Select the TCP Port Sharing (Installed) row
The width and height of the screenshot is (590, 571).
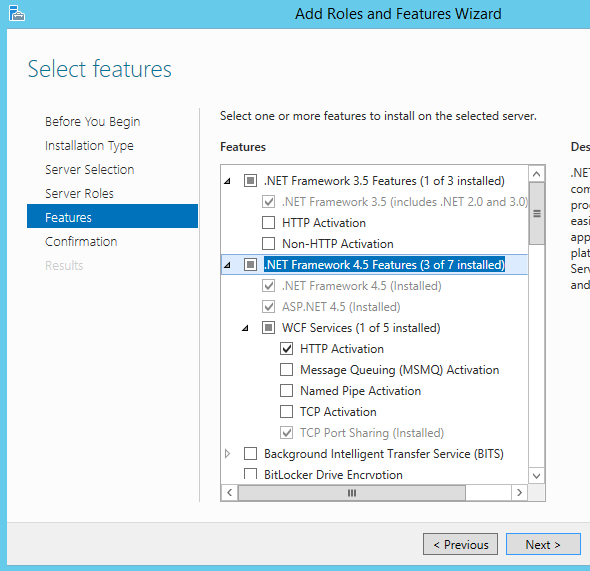click(372, 433)
